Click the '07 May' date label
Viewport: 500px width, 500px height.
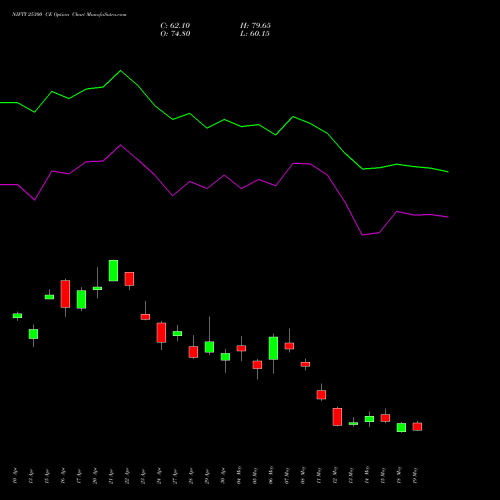(x=287, y=475)
